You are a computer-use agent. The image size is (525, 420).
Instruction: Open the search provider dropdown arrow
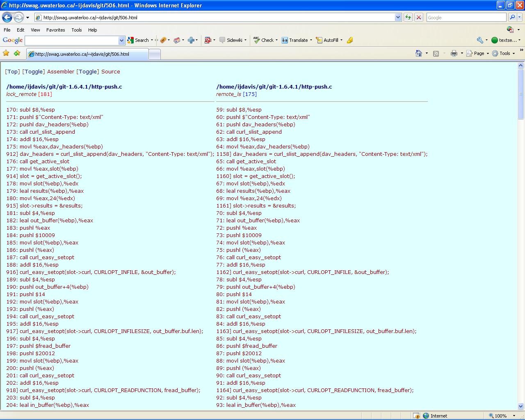click(x=519, y=18)
